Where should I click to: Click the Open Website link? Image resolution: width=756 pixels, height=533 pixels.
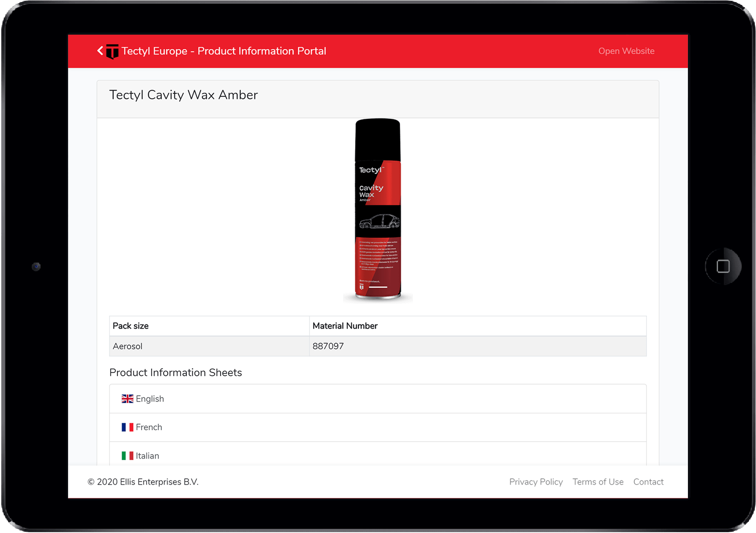[626, 51]
